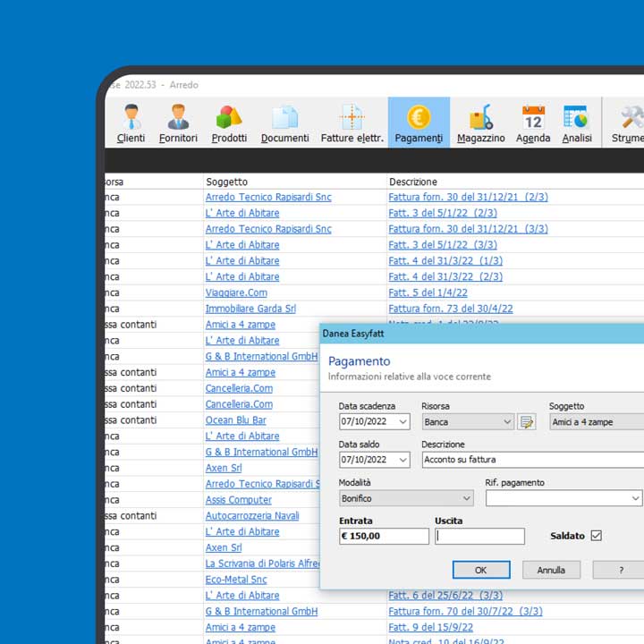Expand the Risorsa Banca dropdown
Viewport: 644px width, 644px height.
[x=507, y=422]
